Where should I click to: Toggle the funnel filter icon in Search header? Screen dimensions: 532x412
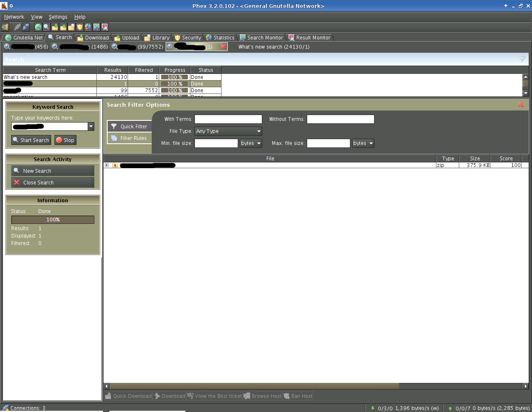522,59
